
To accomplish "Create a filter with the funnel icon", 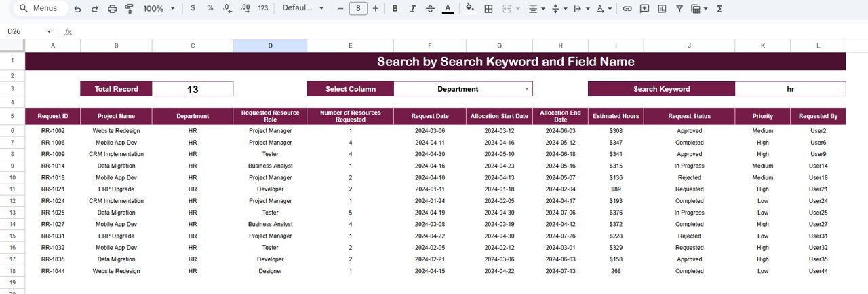I will 679,9.
